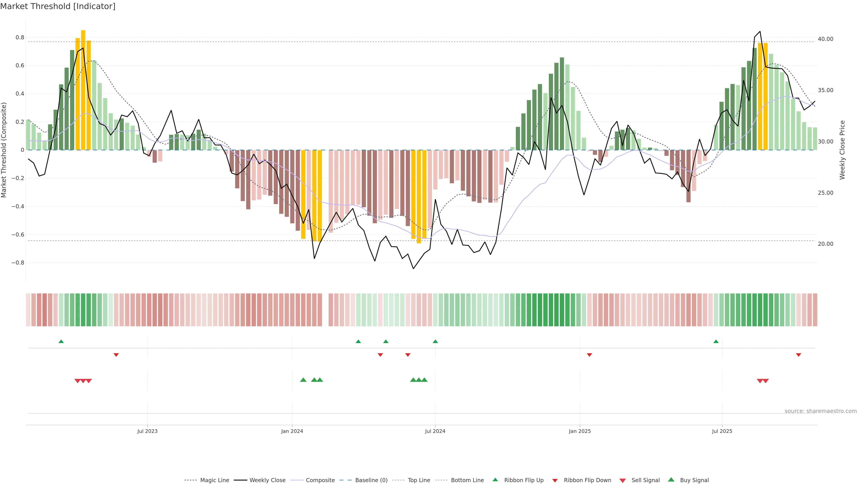868x488 pixels.
Task: Click the Sell Signal legend triangle icon
Action: click(x=622, y=481)
